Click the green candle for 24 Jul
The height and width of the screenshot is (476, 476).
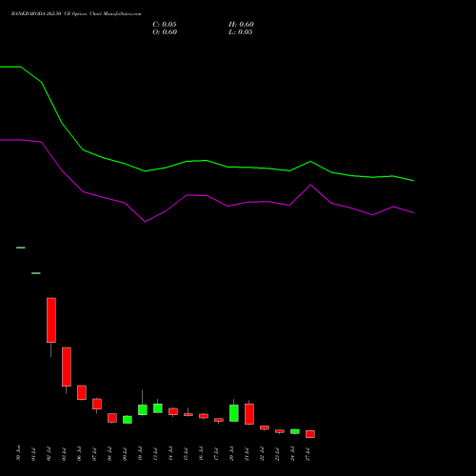(x=295, y=431)
